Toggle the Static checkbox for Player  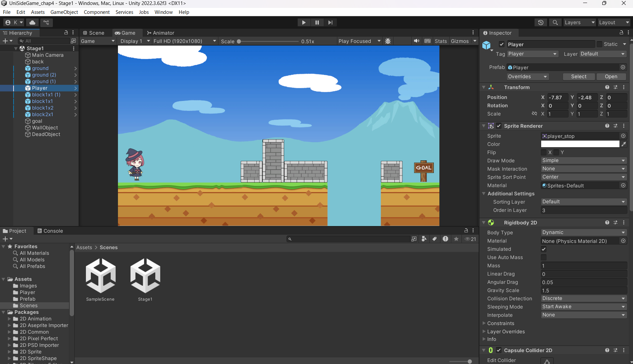point(599,44)
